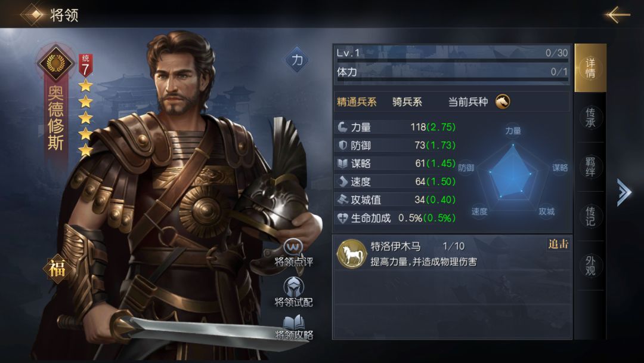The width and height of the screenshot is (644, 363).
Task: Click the 体力 stamina bar
Action: point(452,73)
